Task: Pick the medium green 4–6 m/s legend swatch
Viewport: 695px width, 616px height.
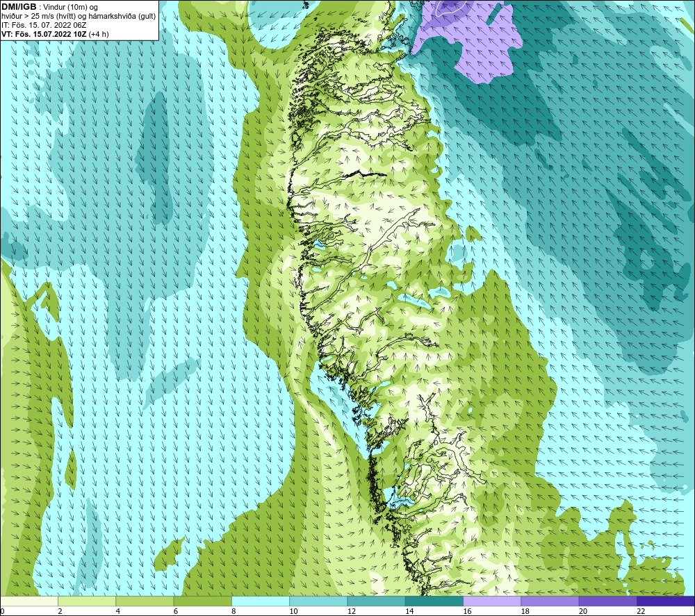Action: pos(145,601)
